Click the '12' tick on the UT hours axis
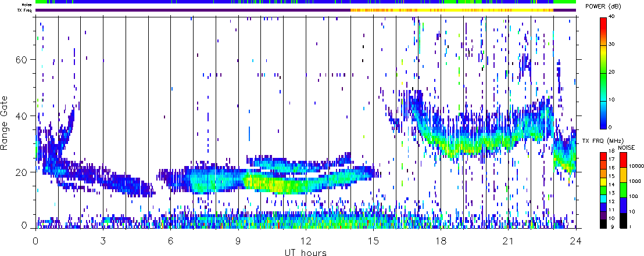This screenshot has width=644, height=256. (x=306, y=240)
